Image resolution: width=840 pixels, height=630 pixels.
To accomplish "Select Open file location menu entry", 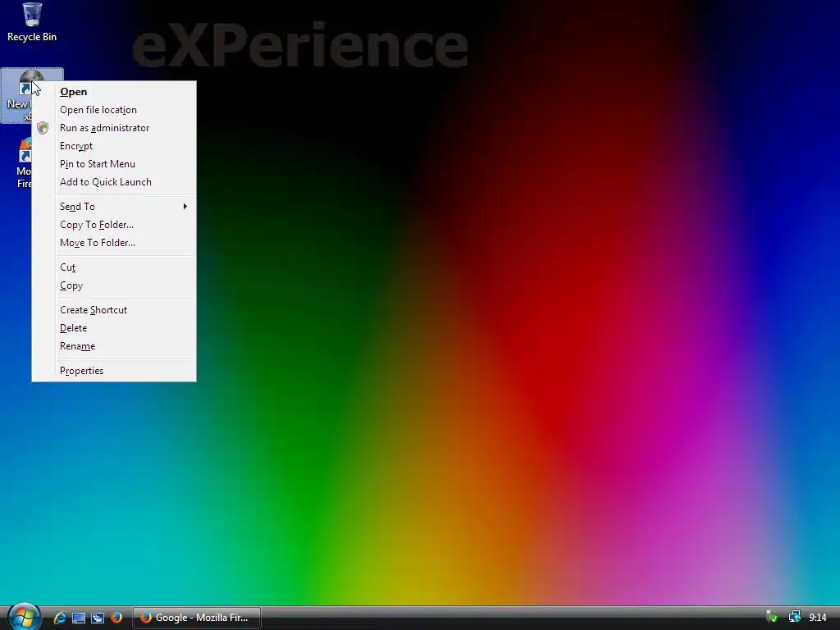I will pyautogui.click(x=114, y=110).
